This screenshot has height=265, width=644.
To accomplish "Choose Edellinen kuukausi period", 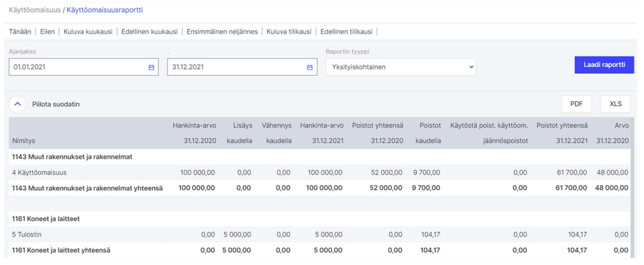I will [x=149, y=31].
